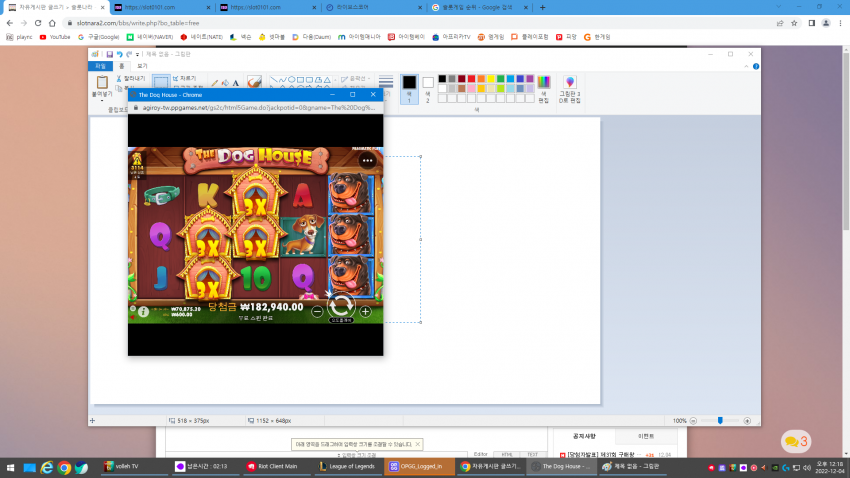Choose the Line shape in shapes gallery
This screenshot has width=850, height=478.
273,80
